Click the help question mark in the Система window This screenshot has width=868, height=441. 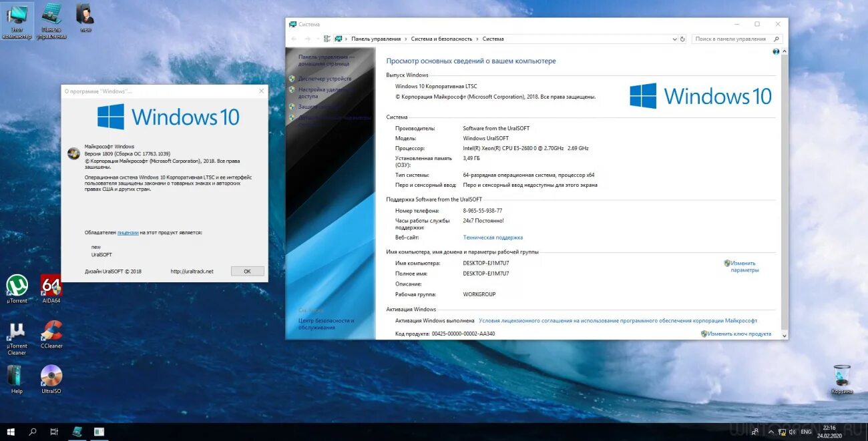tap(776, 51)
